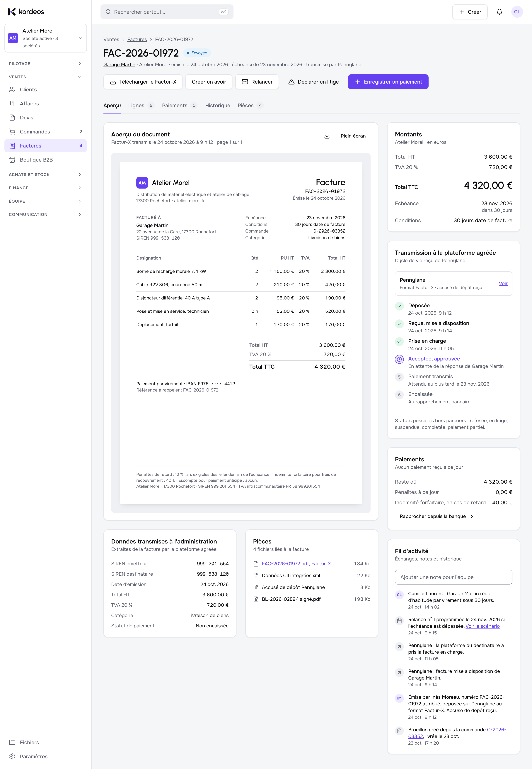This screenshot has height=769, width=532.
Task: Open Devis in the sidebar
Action: 46,117
